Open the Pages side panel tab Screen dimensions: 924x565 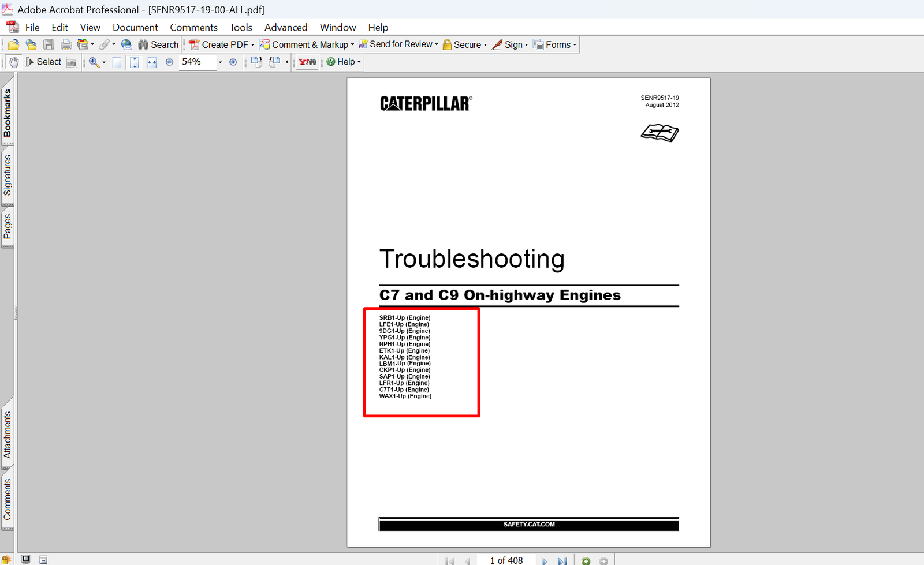point(8,226)
